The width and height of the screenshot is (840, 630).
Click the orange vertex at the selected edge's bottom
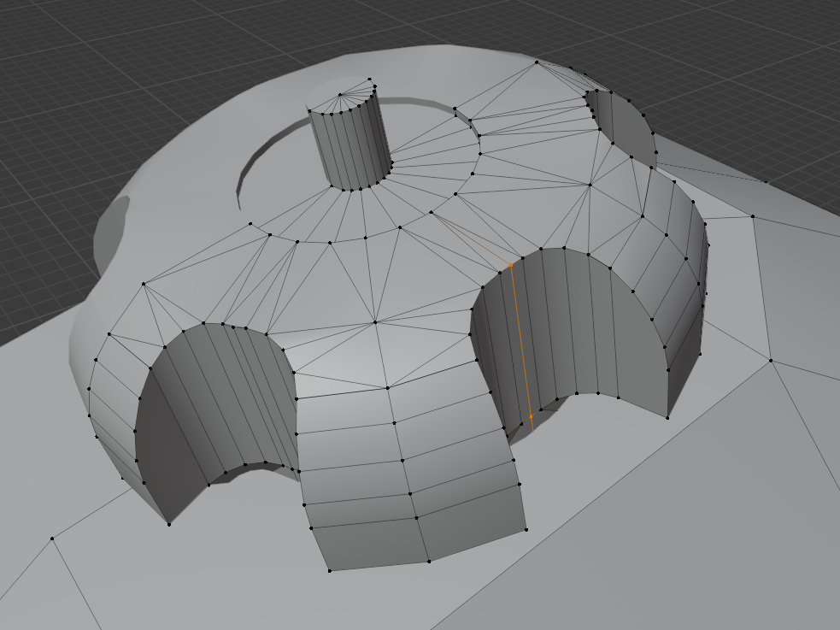pyautogui.click(x=531, y=416)
